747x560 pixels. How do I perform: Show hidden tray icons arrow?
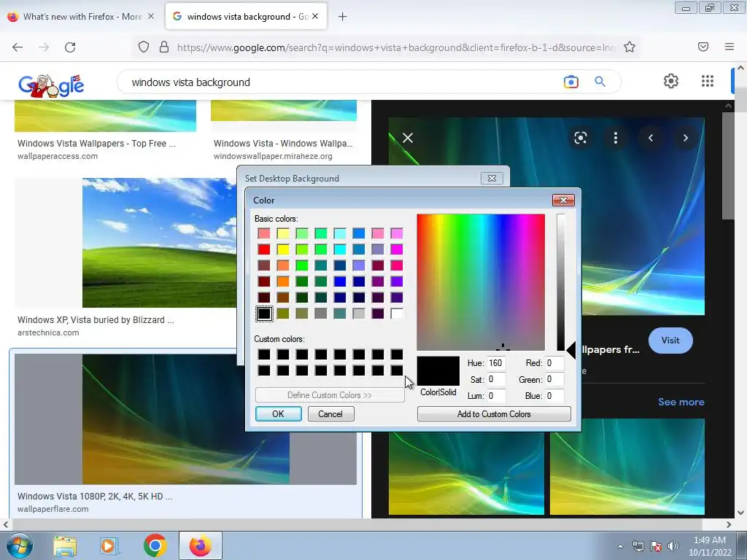(x=620, y=546)
